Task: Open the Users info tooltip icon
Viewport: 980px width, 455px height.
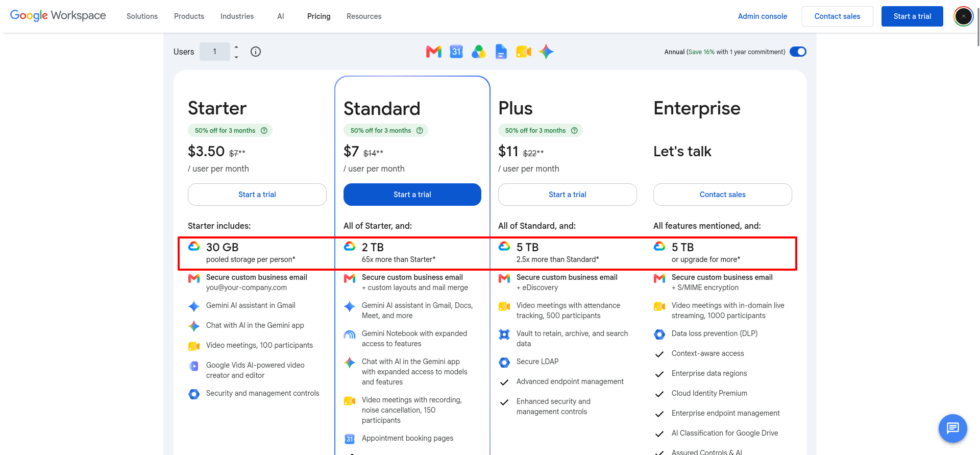Action: pyautogui.click(x=256, y=52)
